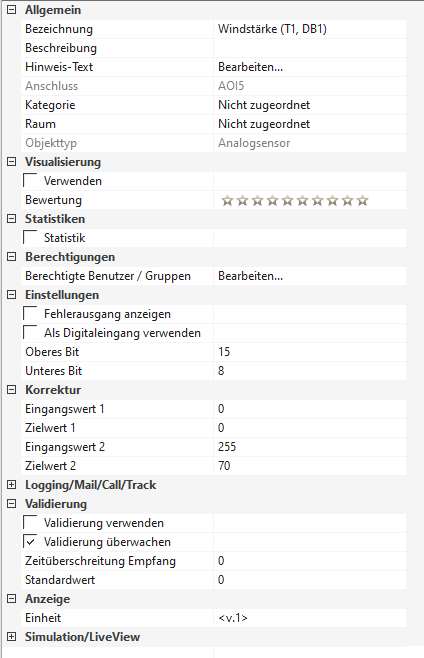
Task: Uncheck Validierung überwachen
Action: click(30, 541)
